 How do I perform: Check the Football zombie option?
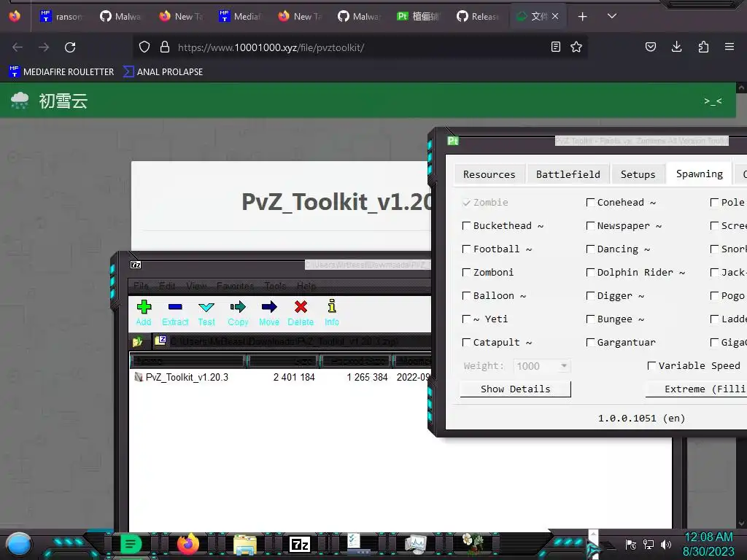coord(466,249)
